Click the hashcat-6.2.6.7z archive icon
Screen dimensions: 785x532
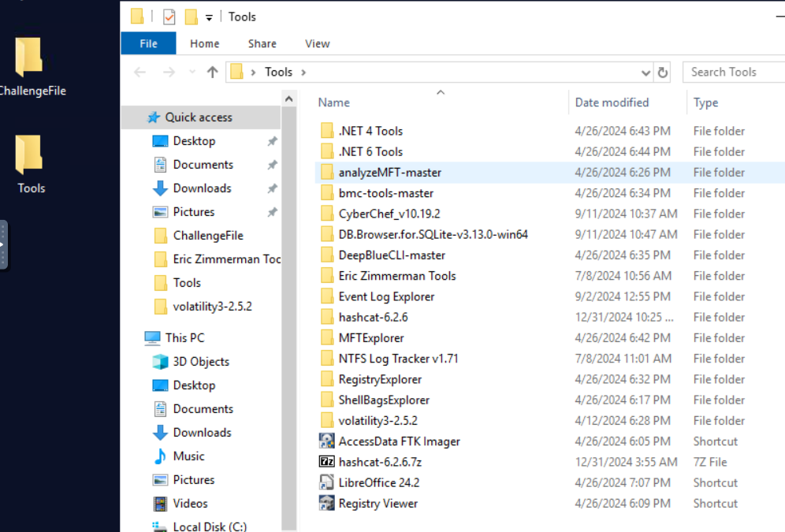(x=326, y=462)
